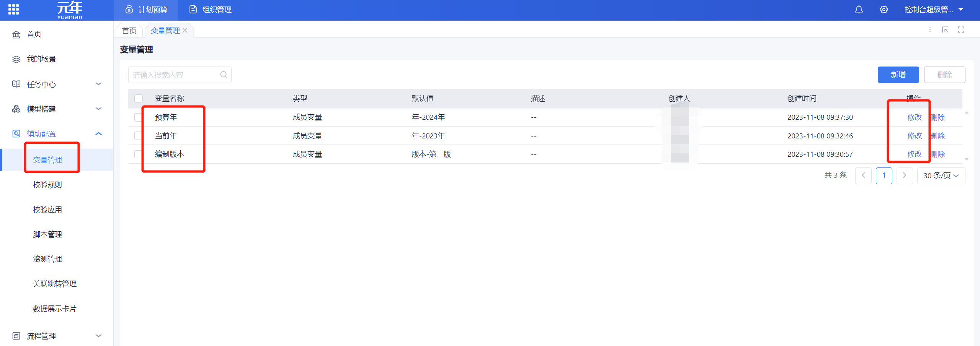Viewport: 980px width, 346px height.
Task: Click the notification bell icon
Action: pyautogui.click(x=859, y=10)
